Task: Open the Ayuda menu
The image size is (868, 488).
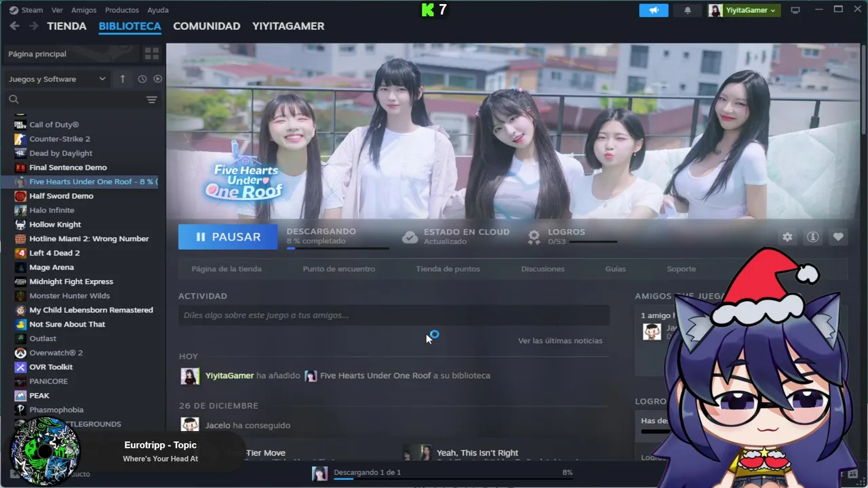Action: 158,10
